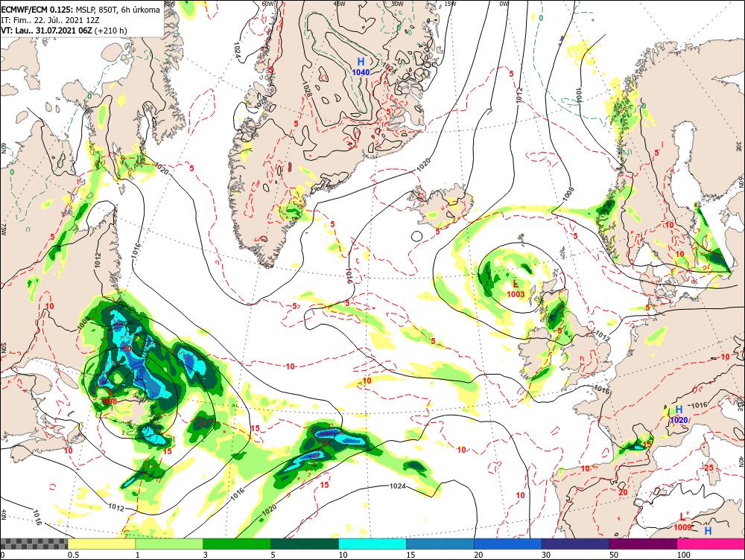
Task: Click the '30E' longitude label on the right edge
Action: 739,145
